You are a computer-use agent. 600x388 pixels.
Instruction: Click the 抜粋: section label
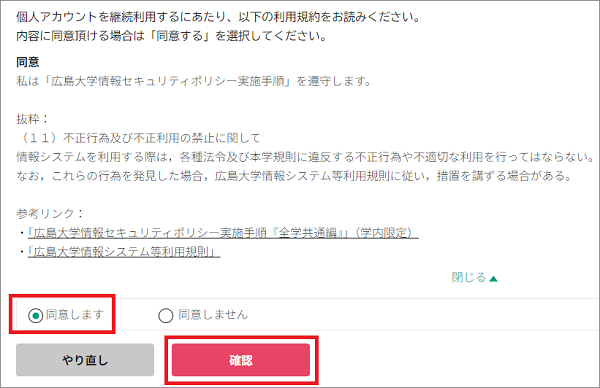point(32,119)
